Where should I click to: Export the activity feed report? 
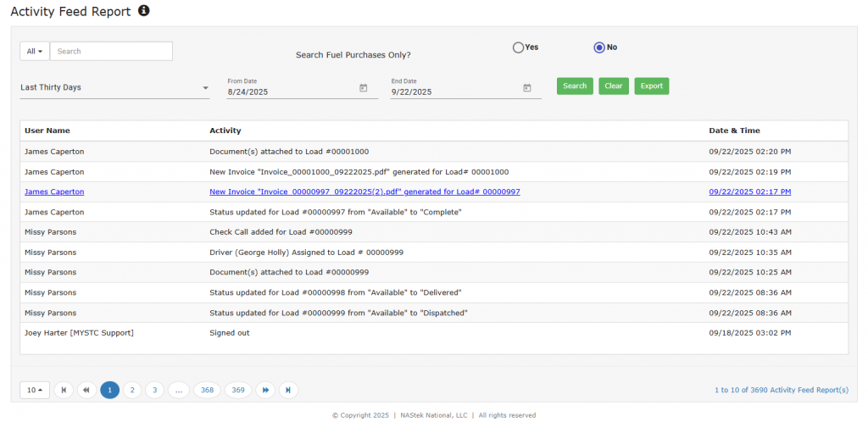(x=651, y=86)
